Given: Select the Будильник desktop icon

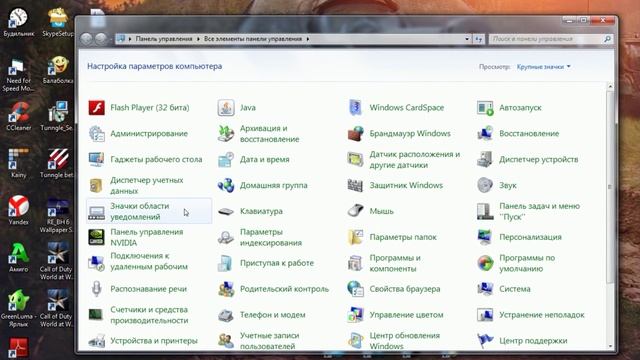Looking at the screenshot, I should (x=19, y=22).
